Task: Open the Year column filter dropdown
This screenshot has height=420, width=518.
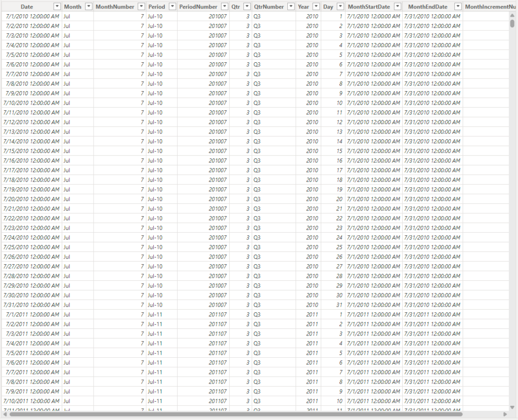Action: (x=317, y=7)
